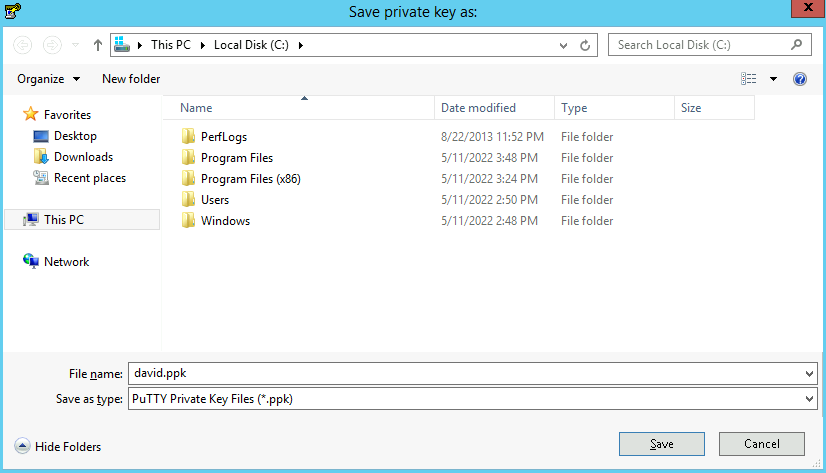Click the search magnifier icon

pos(797,45)
